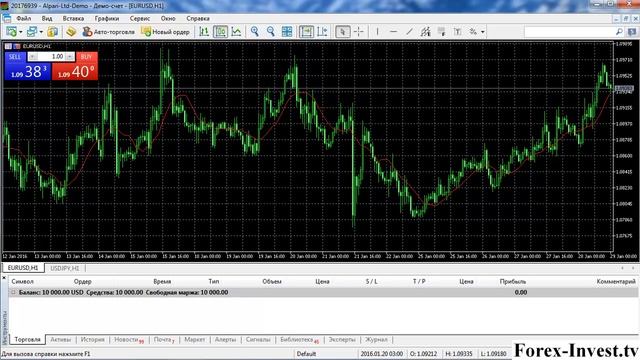Switch chart to Japanese candlesticks view
The image size is (640, 360).
[x=220, y=31]
